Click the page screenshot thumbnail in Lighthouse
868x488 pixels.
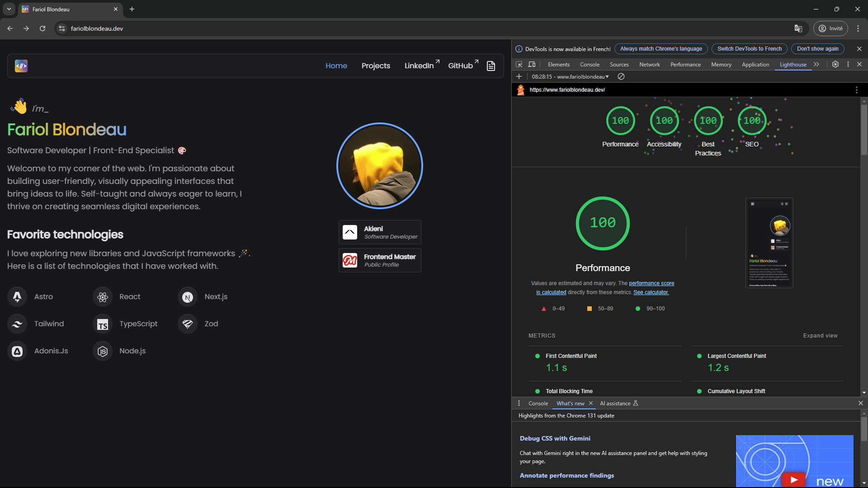769,243
